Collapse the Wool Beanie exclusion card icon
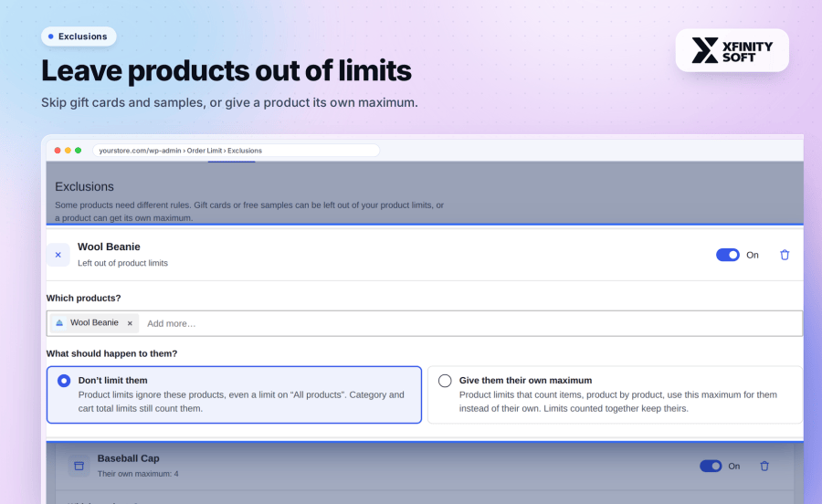This screenshot has width=822, height=504. (x=58, y=255)
